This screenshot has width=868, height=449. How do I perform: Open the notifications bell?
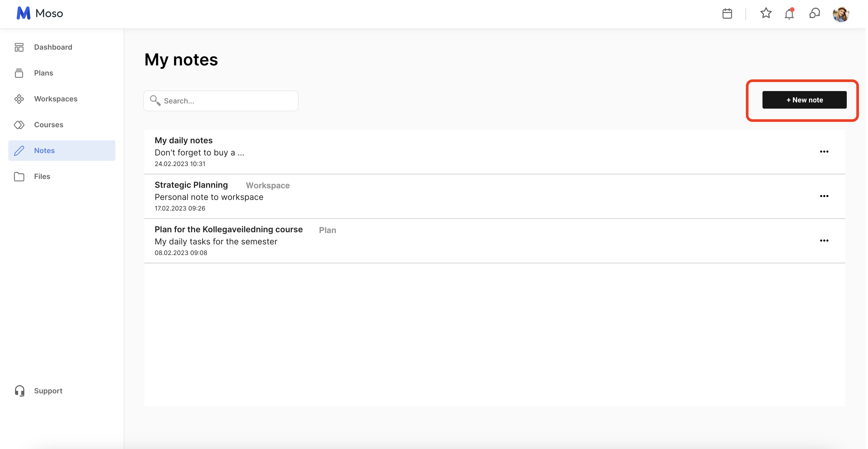coord(789,14)
